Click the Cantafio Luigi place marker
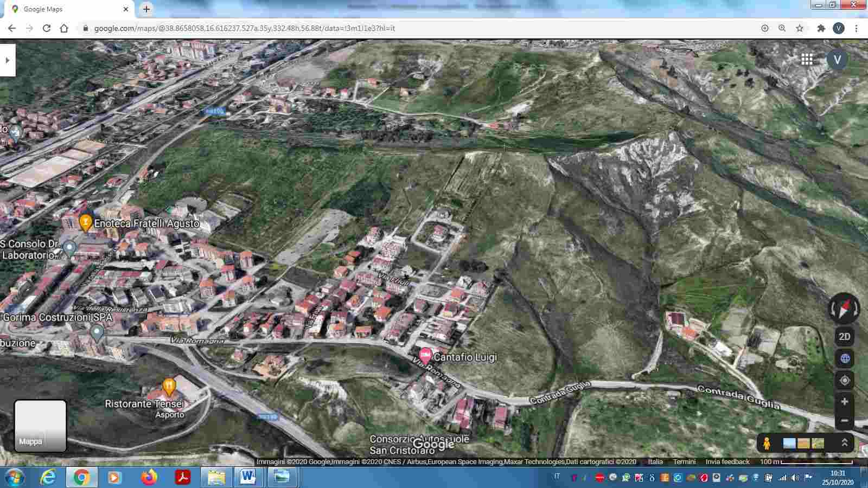This screenshot has height=488, width=868. (425, 356)
